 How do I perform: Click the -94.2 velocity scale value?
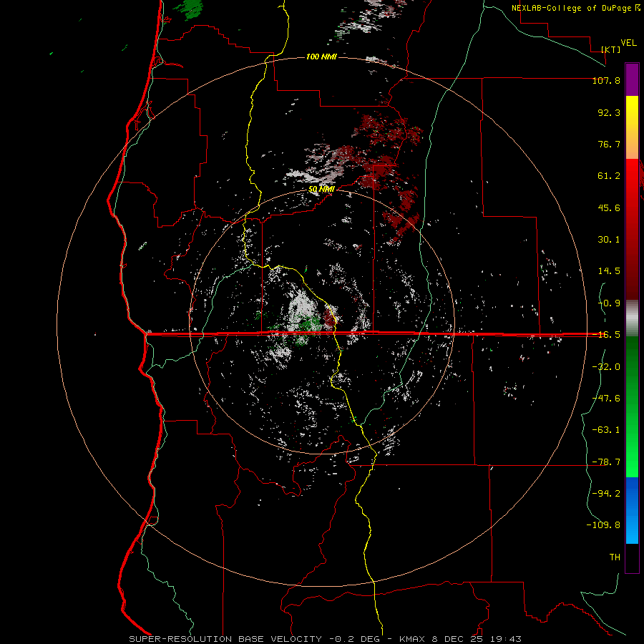606,493
